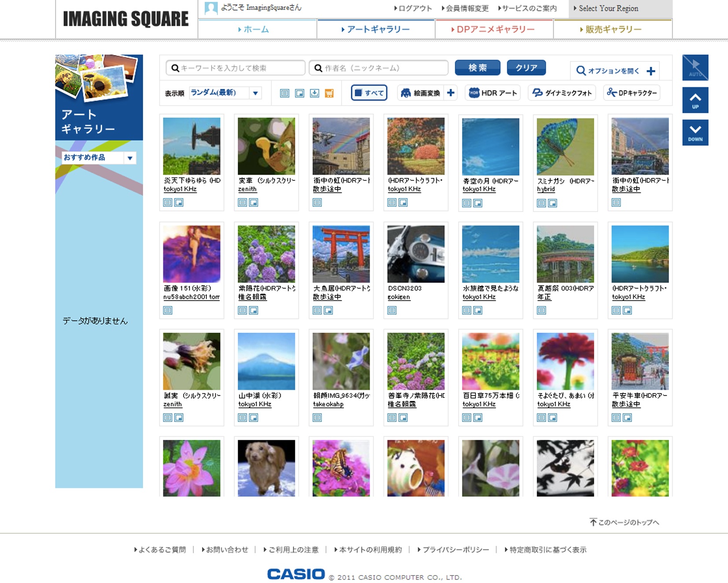Focus the 作者名 (ニックネーム) search field
This screenshot has height=583, width=728.
tap(379, 68)
